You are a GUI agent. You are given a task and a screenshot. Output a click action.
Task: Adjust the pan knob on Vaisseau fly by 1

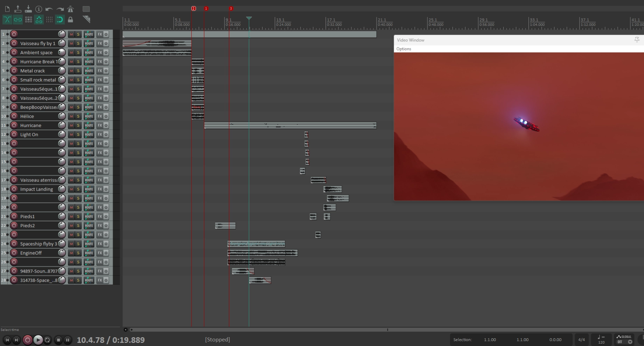click(x=62, y=43)
